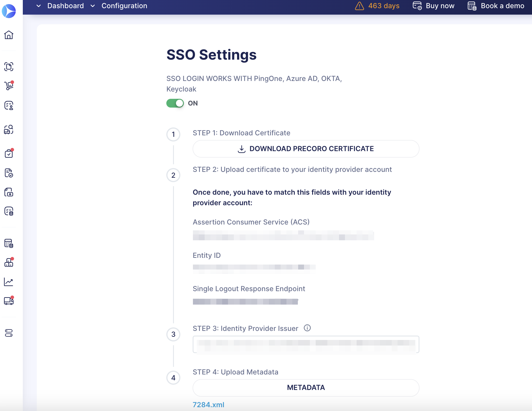Screen dimensions: 532x411
Task: Open the stacked boxes inventory sidebar icon
Action: click(x=9, y=262)
